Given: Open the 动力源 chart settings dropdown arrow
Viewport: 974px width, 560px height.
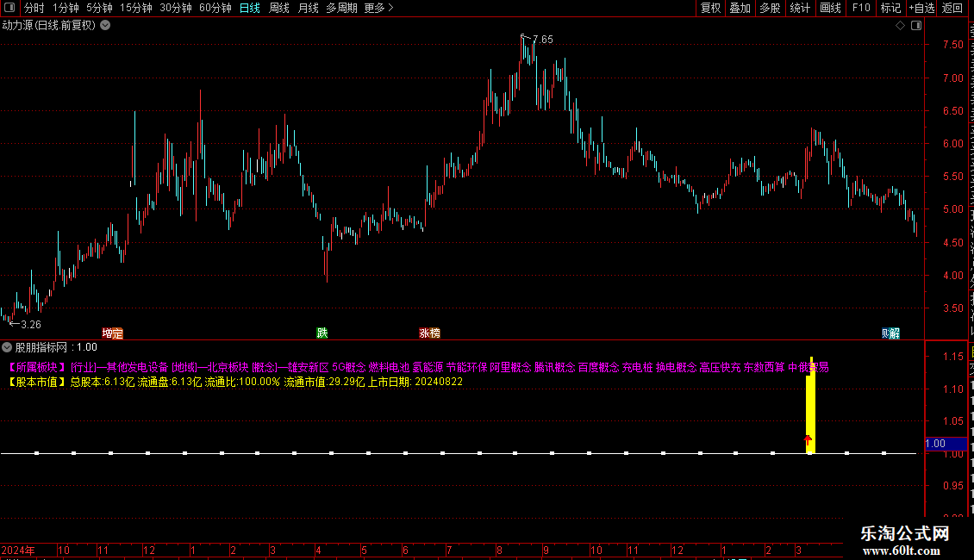Looking at the screenshot, I should (106, 26).
